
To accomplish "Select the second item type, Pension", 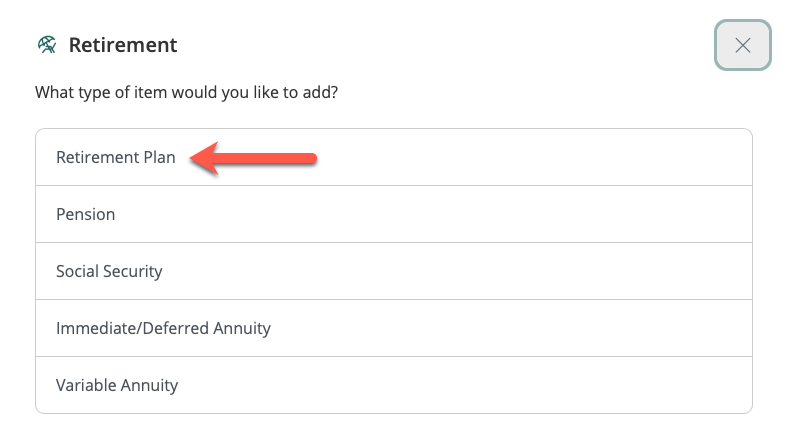I will [393, 214].
